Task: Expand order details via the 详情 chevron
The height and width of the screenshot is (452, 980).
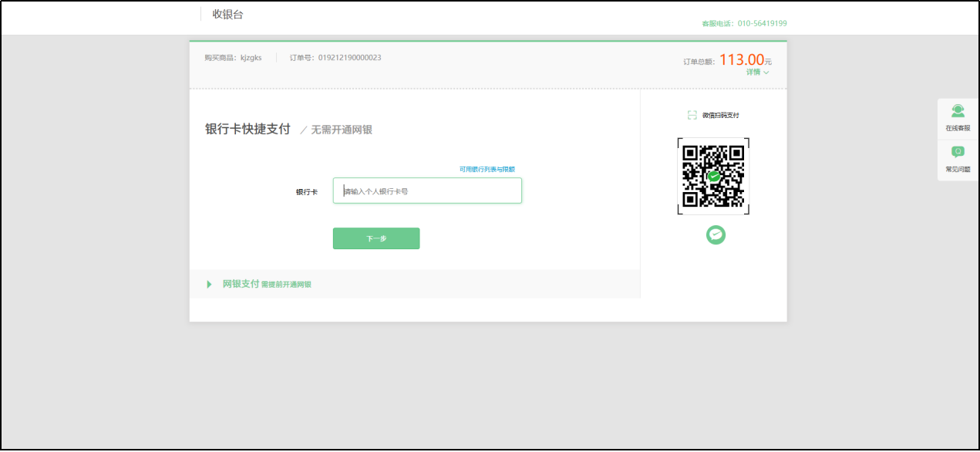Action: click(766, 73)
